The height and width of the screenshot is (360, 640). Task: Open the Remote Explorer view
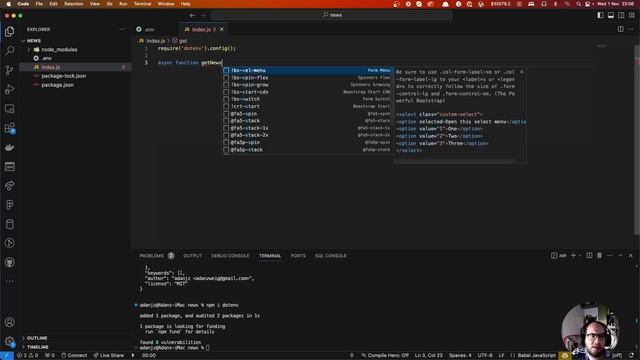coord(9,109)
